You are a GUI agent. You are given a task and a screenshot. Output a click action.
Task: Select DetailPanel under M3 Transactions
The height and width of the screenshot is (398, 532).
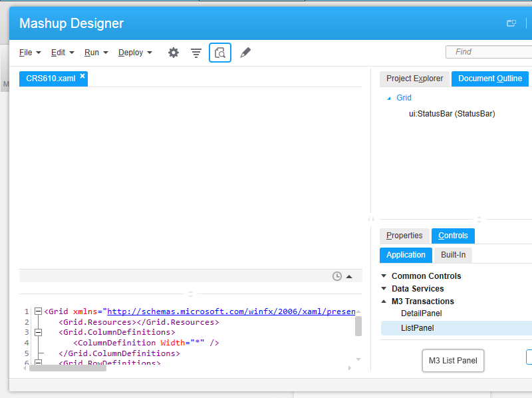(x=421, y=313)
